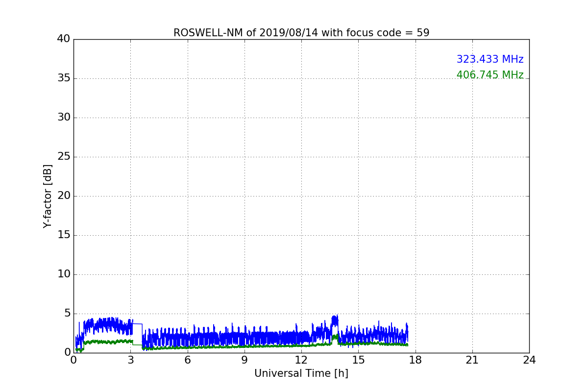The image size is (588, 392).
Task: Select the green 406.745 MHz legend label
Action: (x=490, y=75)
